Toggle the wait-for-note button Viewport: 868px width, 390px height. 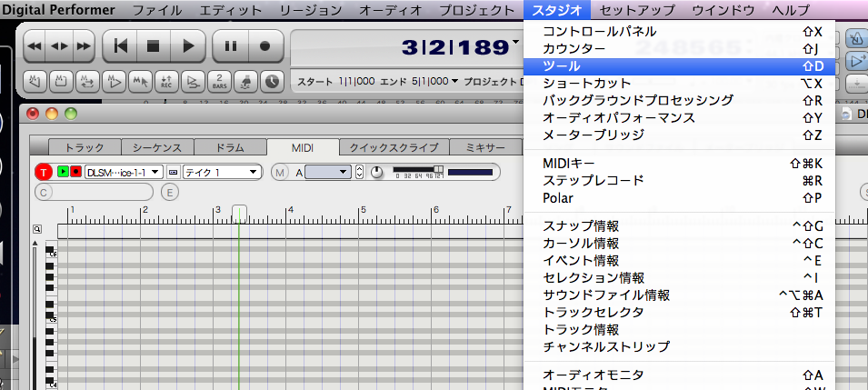245,82
